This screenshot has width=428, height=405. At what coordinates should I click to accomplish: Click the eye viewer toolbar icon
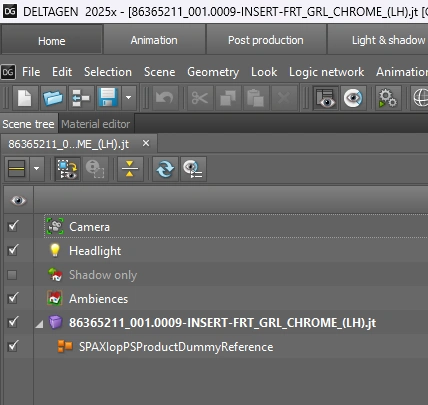pos(353,98)
